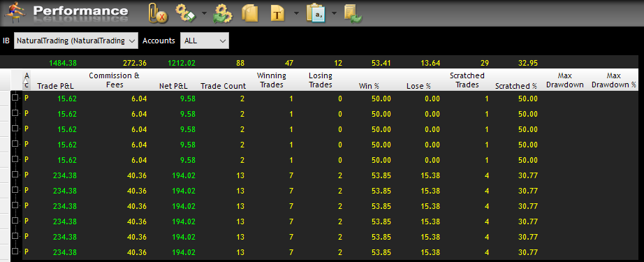Select total scratched percentage 32.95

point(527,64)
